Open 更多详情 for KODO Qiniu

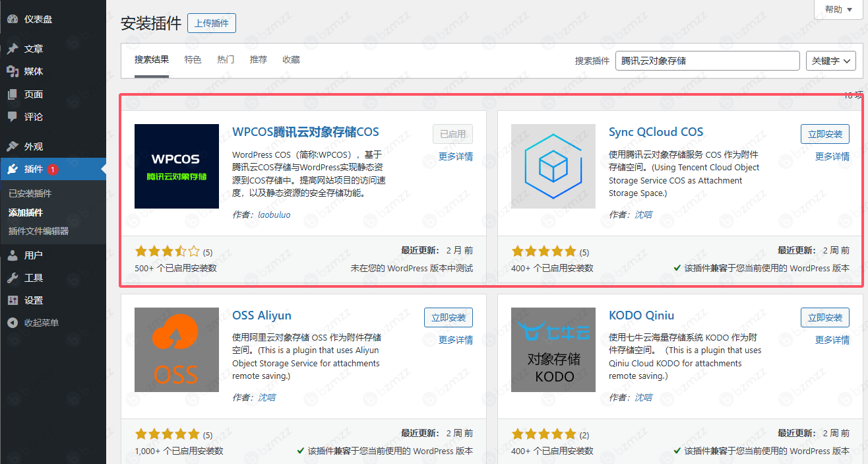[832, 340]
